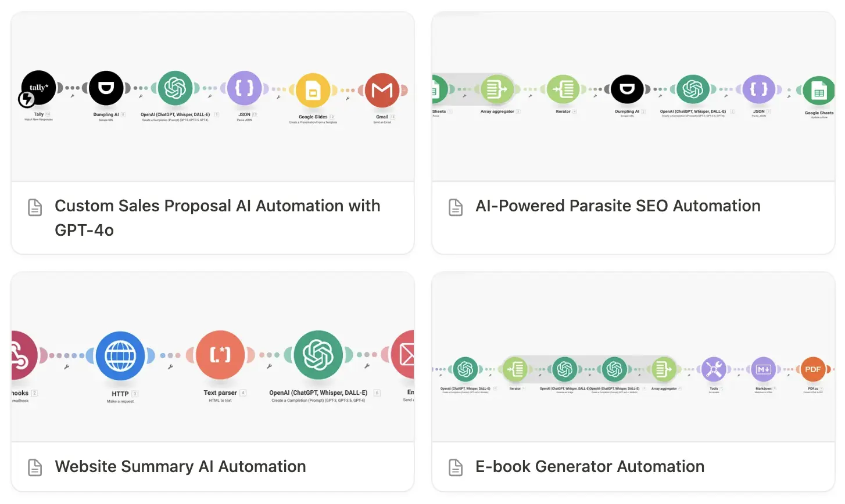Select the purple Tools wrench module
Screen dimensions: 845x504
point(714,369)
